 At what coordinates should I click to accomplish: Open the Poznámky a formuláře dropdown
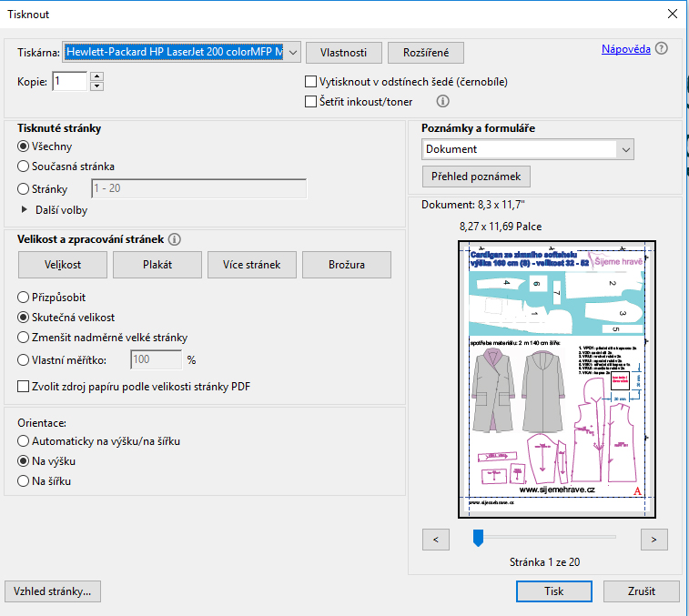pyautogui.click(x=527, y=149)
